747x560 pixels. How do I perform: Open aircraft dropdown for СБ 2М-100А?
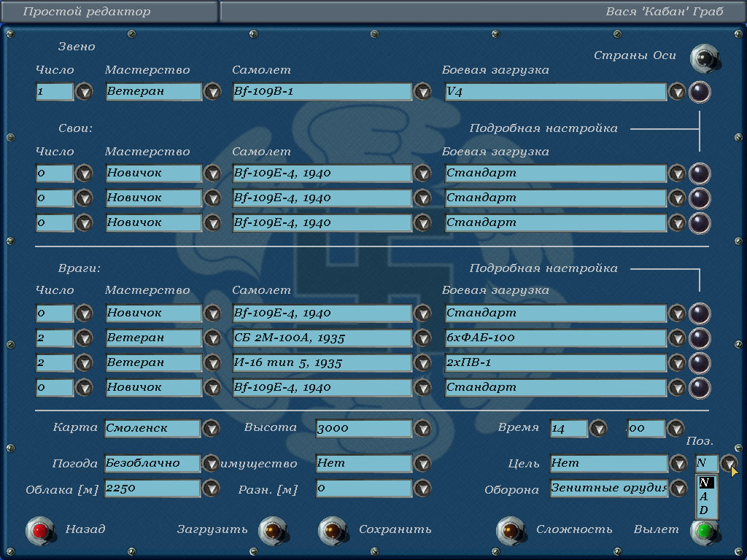tap(422, 338)
